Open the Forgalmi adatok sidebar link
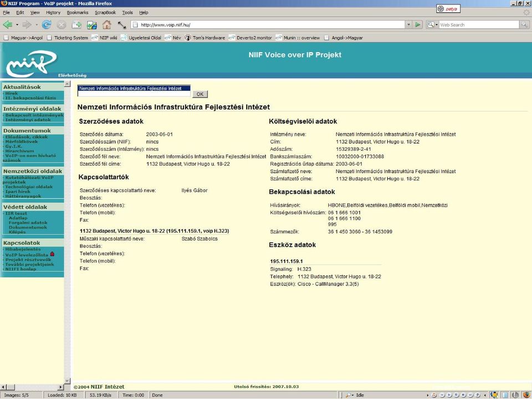Image resolution: width=532 pixels, height=399 pixels. tap(28, 223)
